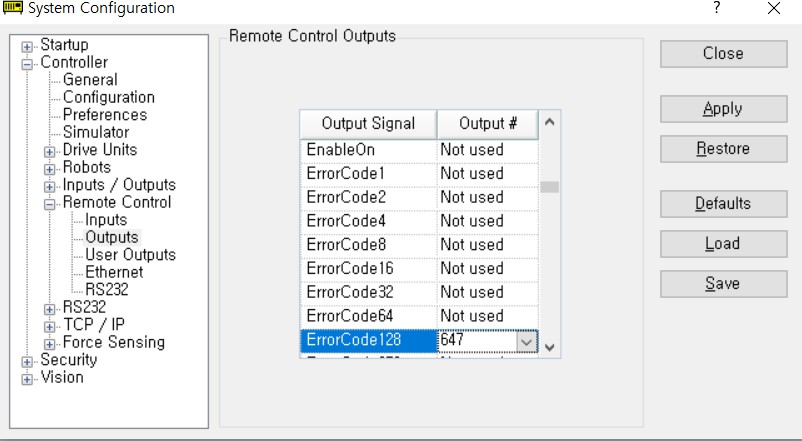The height and width of the screenshot is (441, 802).
Task: Select the ErrorCode16 row Output # cell
Action: point(488,269)
